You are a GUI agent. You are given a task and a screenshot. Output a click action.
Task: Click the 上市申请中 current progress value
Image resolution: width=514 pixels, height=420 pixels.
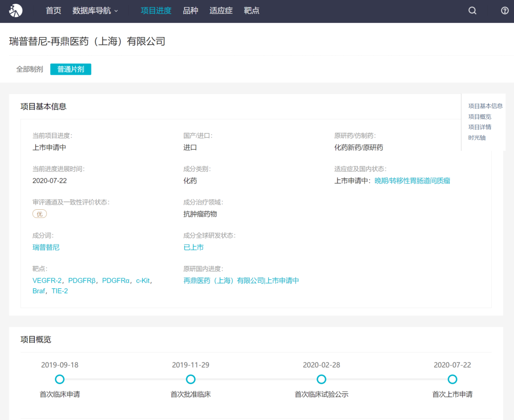pyautogui.click(x=49, y=147)
